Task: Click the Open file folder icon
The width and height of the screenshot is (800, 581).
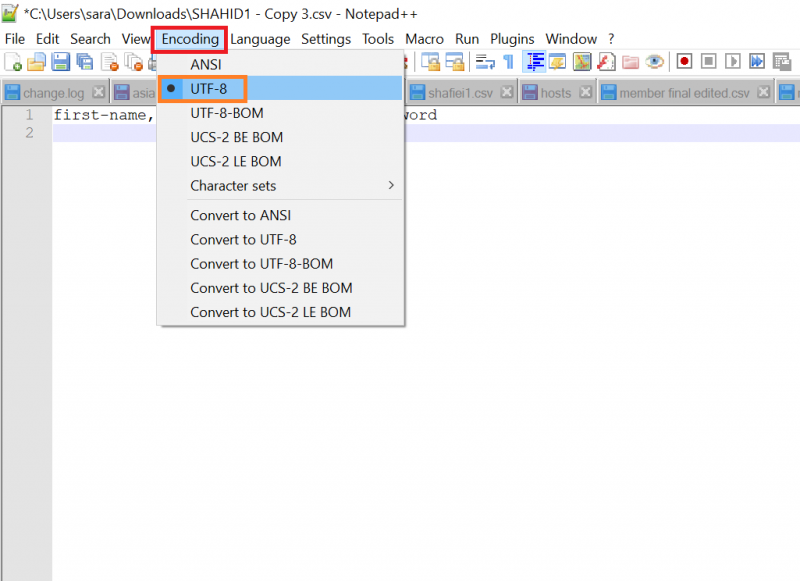Action: coord(36,62)
